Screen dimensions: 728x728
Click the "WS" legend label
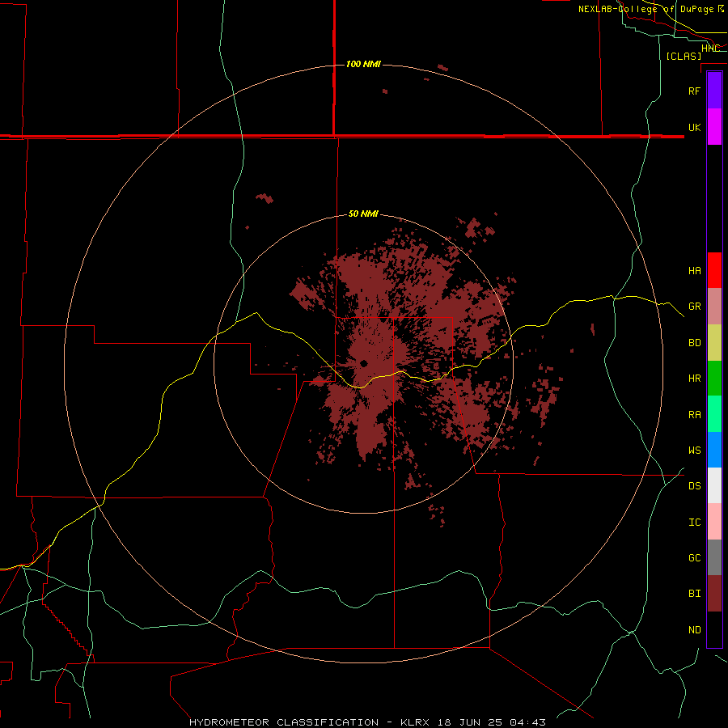pos(695,451)
